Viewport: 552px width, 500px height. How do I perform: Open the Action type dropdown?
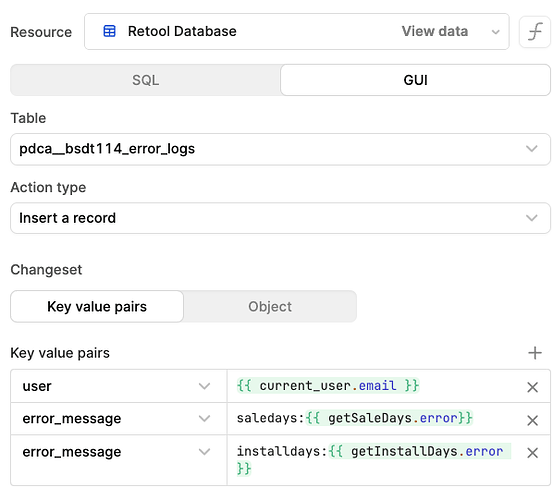tap(280, 218)
